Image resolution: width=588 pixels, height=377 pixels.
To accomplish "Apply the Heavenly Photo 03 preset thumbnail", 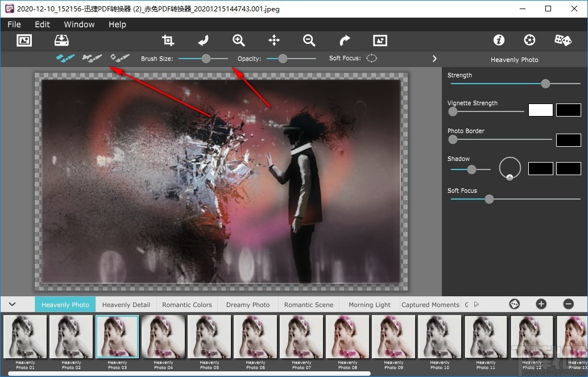I will click(x=117, y=337).
